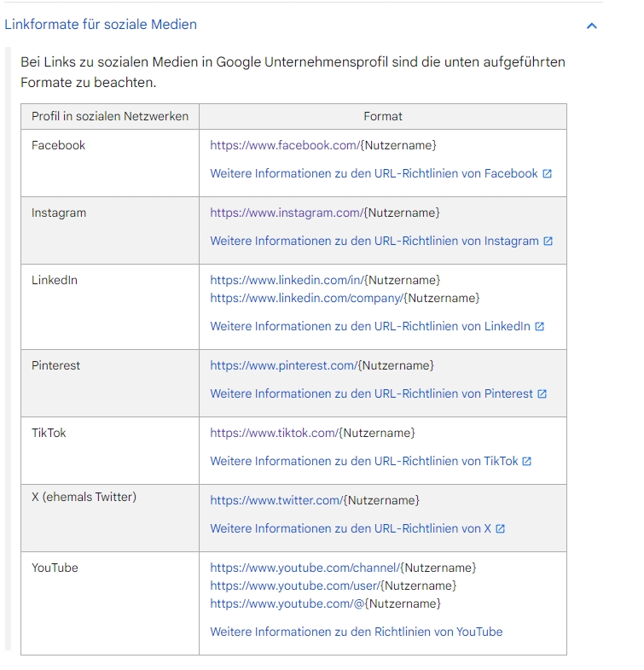Viewport: 644px width, 670px height.
Task: Click the 'LinkedIn' table cell
Action: click(x=110, y=306)
